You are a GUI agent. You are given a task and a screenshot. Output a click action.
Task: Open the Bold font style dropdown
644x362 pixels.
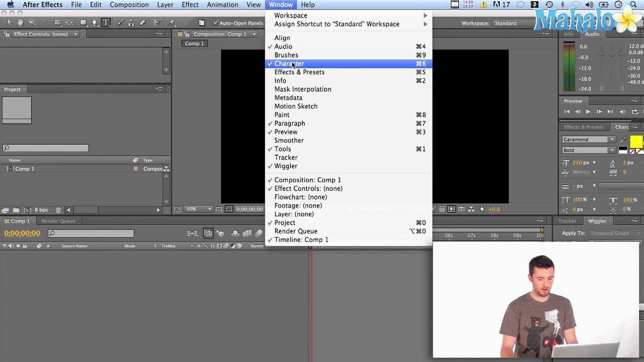click(589, 150)
